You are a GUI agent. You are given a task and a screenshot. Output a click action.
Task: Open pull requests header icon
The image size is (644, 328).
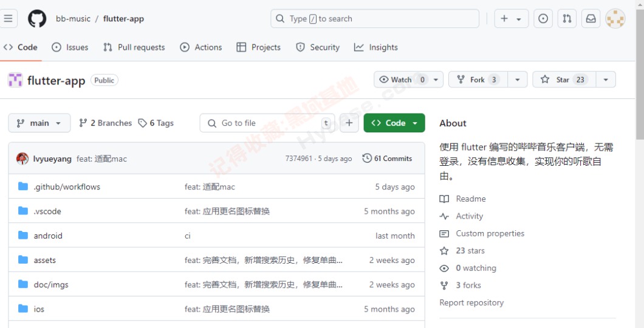567,18
